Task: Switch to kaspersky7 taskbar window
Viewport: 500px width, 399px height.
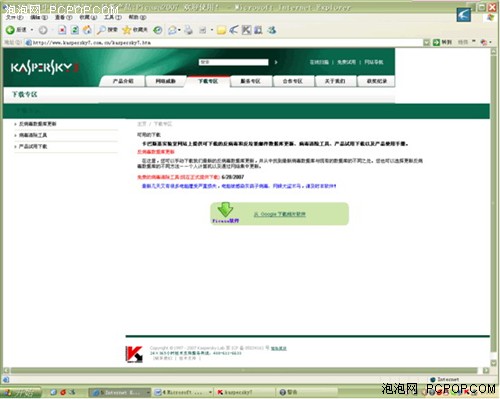Action: point(246,392)
